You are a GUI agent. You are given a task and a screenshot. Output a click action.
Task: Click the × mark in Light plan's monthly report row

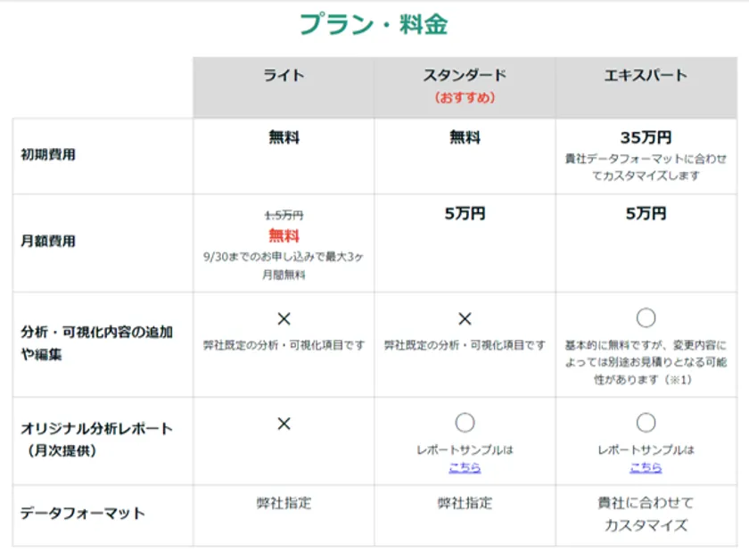click(284, 424)
